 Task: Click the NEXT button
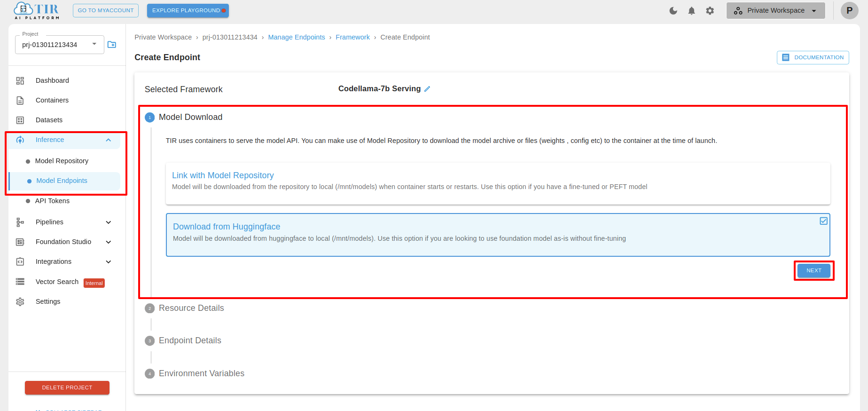[814, 270]
